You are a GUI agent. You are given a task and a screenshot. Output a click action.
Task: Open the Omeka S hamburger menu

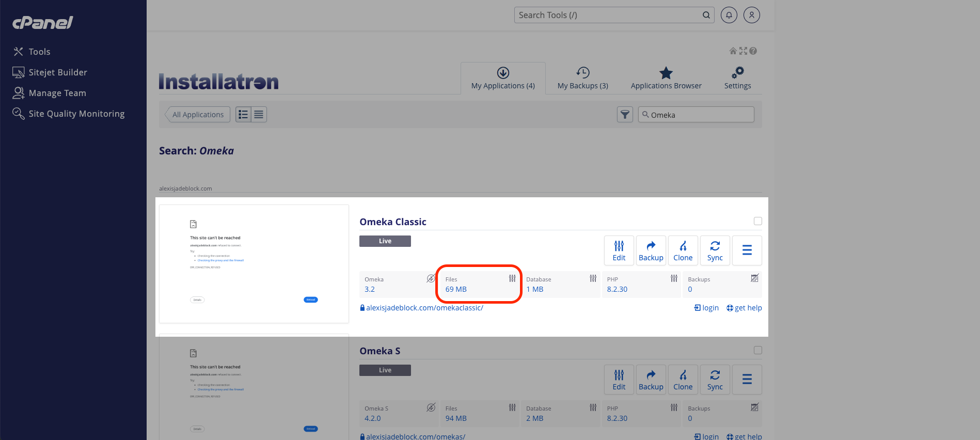(747, 380)
